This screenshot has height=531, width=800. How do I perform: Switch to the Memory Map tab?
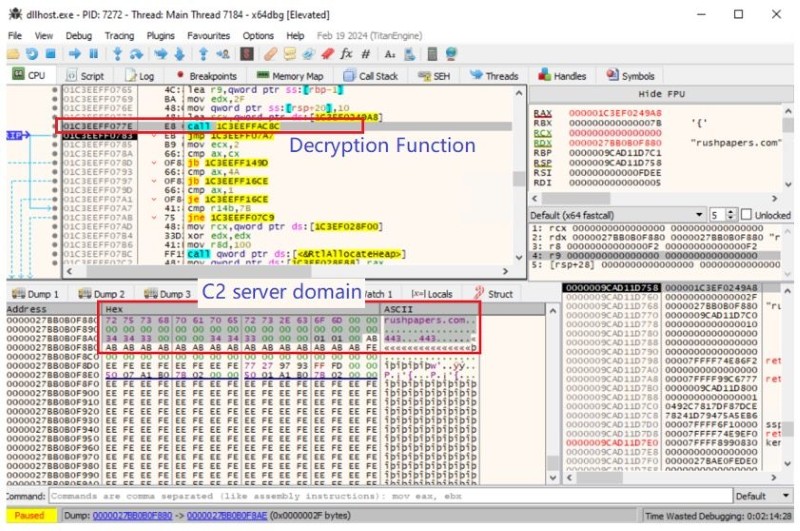pyautogui.click(x=290, y=76)
